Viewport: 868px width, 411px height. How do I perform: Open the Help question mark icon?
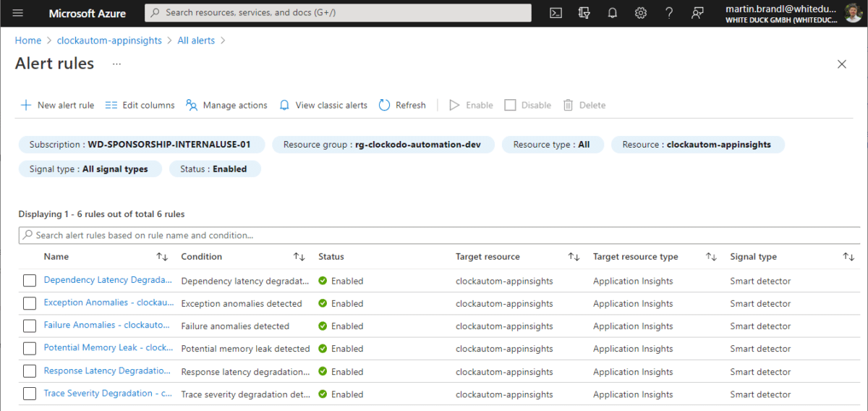(669, 13)
